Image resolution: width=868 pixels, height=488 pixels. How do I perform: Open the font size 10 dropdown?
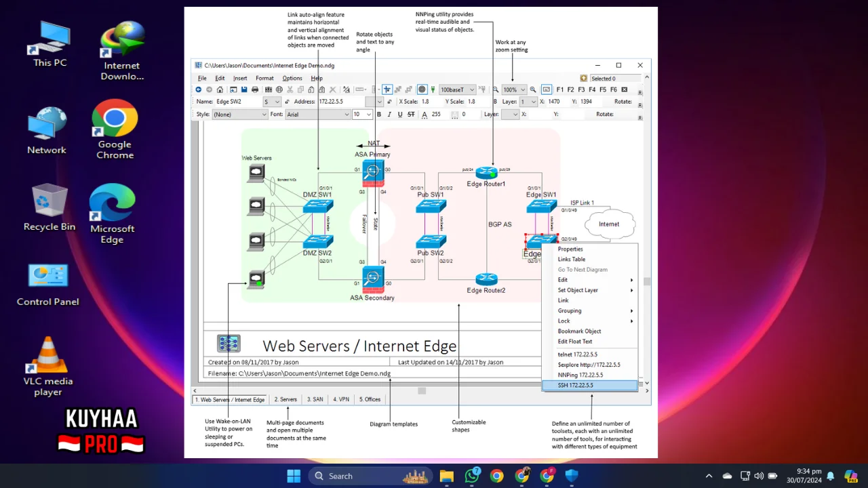(x=362, y=115)
